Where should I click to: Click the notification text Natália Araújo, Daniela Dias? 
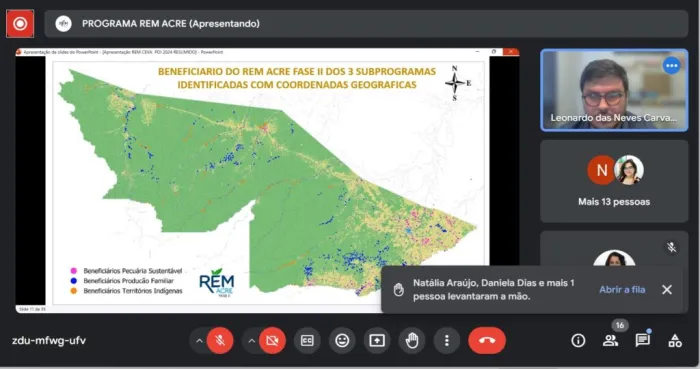tap(494, 290)
